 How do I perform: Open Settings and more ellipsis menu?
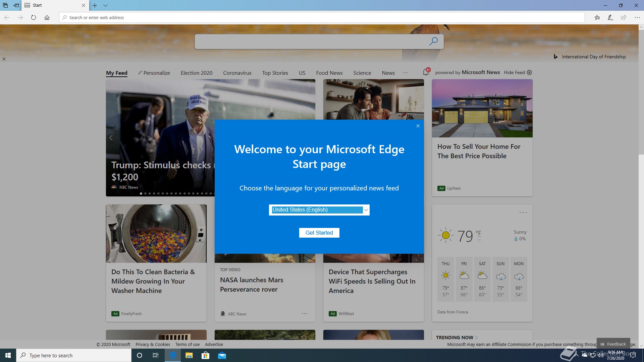pos(637,17)
